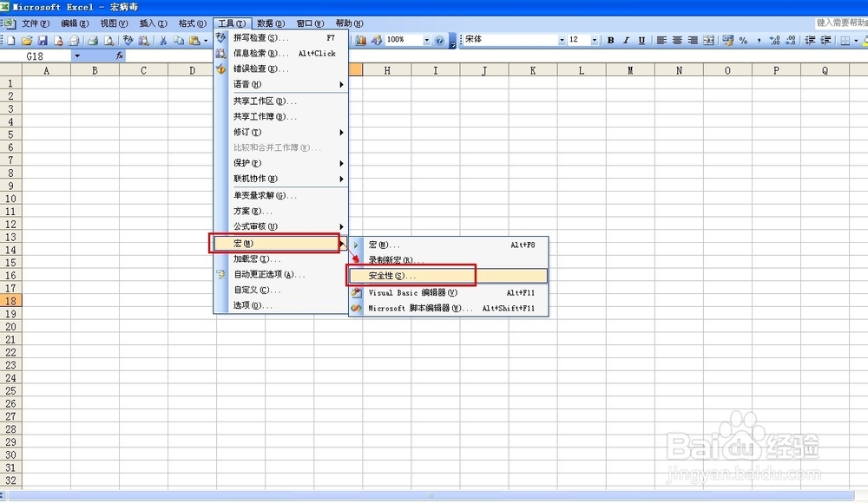Decrease indent icon
868x503 pixels.
[x=810, y=41]
